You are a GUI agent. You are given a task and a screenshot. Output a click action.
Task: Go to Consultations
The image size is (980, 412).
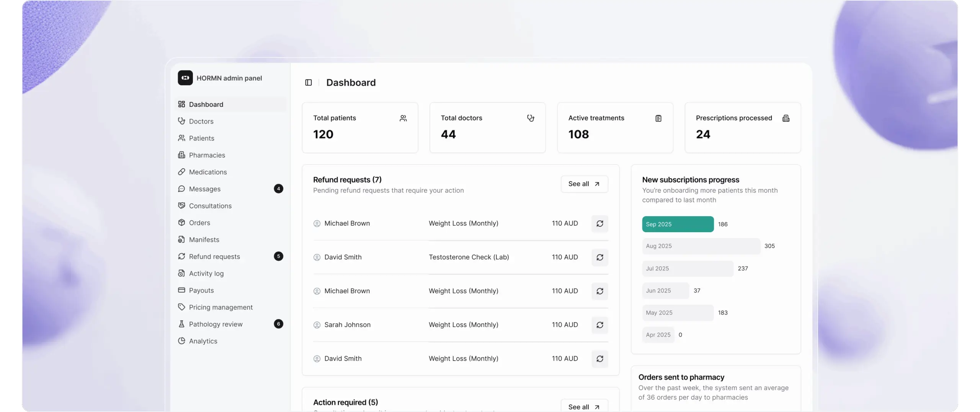coord(230,206)
